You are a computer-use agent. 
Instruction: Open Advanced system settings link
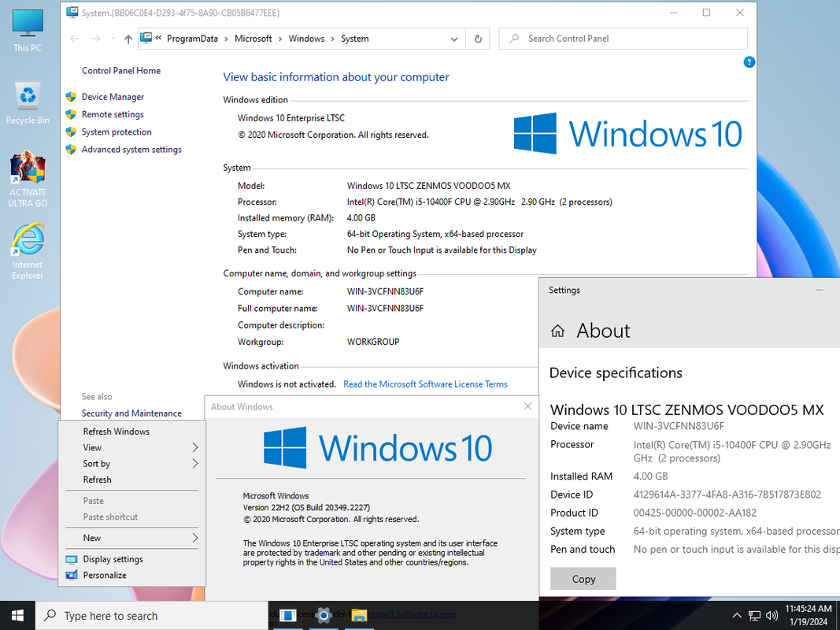point(131,150)
